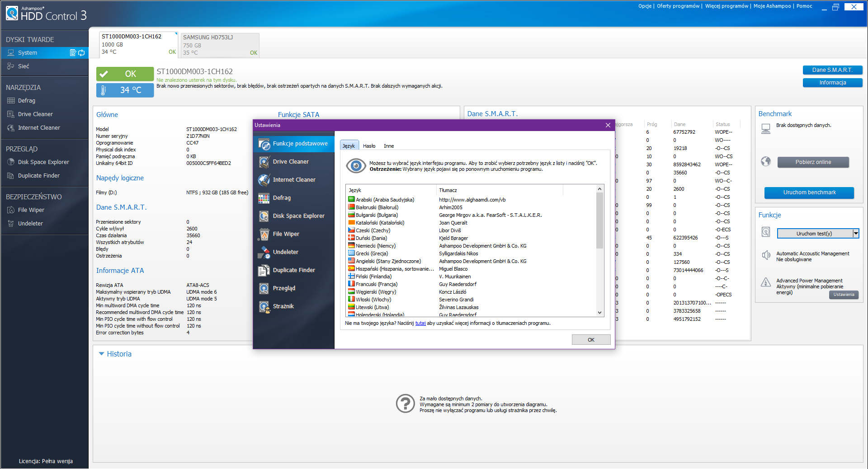Click the report icon on the System row
The height and width of the screenshot is (469, 868).
coord(73,53)
